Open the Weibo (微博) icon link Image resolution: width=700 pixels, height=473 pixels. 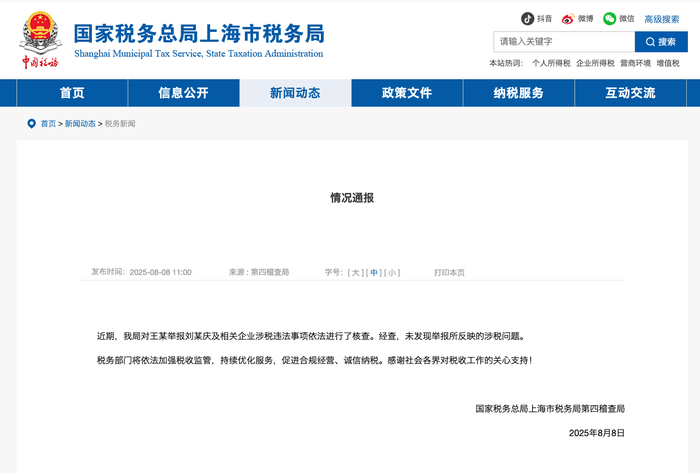pyautogui.click(x=568, y=18)
